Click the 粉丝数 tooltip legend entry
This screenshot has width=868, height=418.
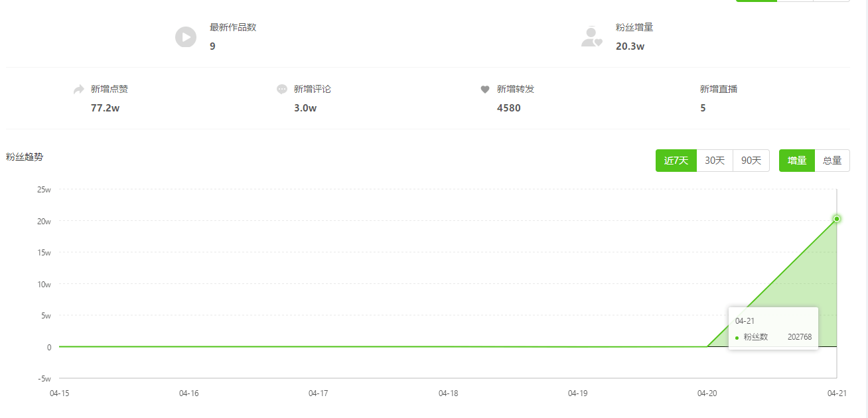point(755,337)
